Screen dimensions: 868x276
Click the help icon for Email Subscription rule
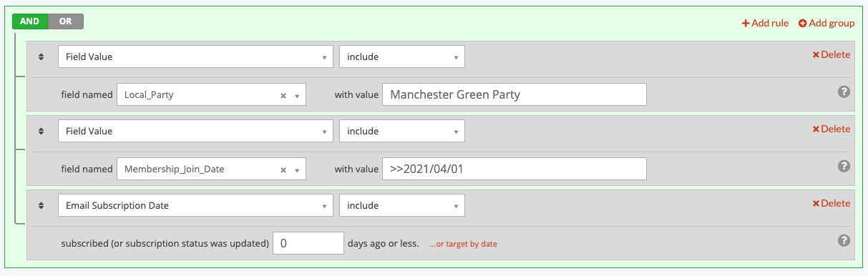coord(844,240)
